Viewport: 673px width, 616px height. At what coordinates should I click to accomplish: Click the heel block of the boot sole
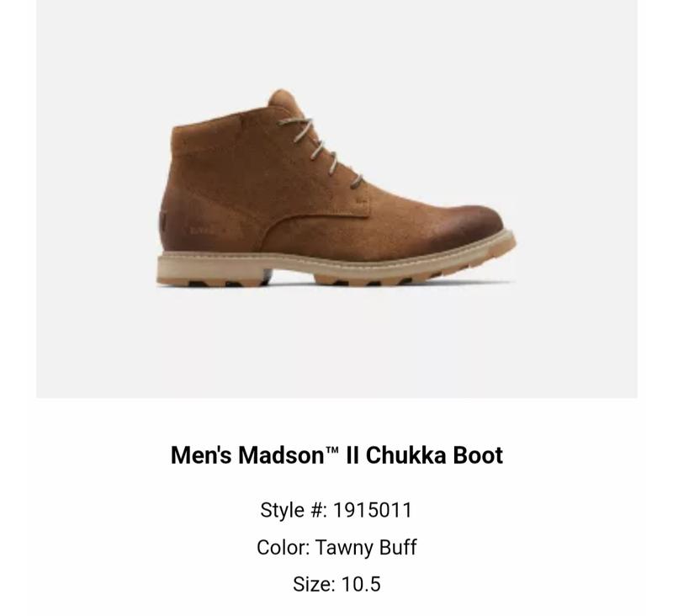[214, 273]
